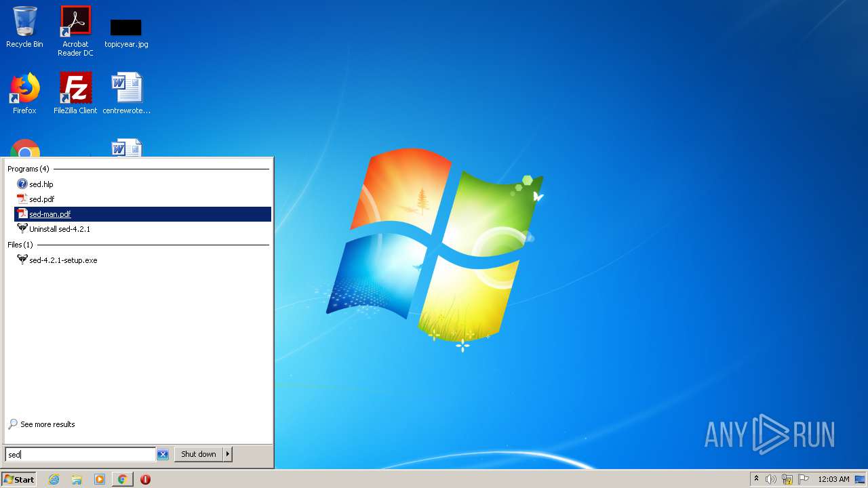The image size is (868, 488).
Task: Open sed.pdf search result
Action: (x=143, y=199)
